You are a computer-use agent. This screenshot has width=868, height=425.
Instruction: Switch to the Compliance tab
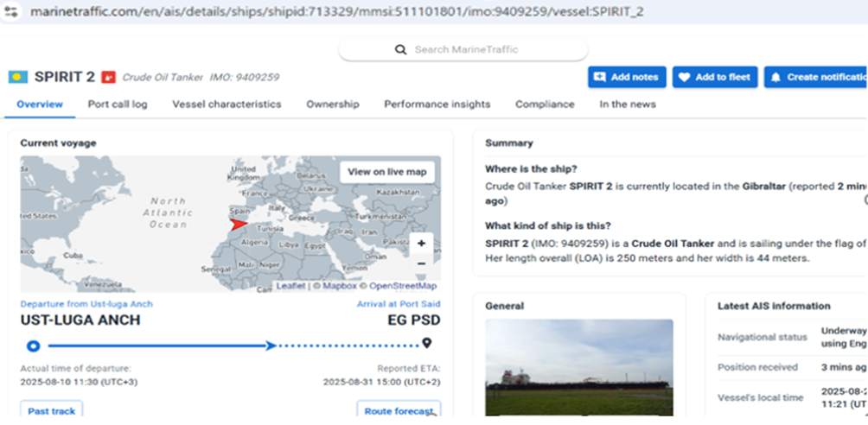click(545, 104)
